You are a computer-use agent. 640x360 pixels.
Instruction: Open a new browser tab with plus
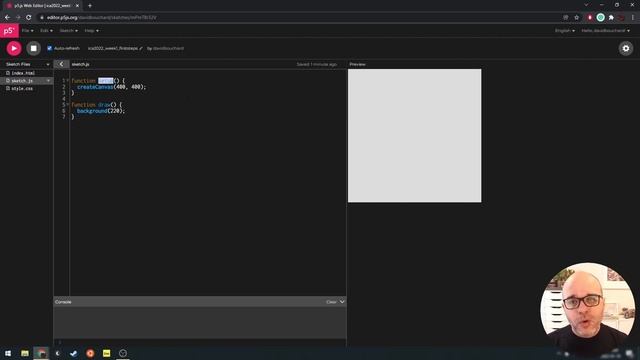coord(90,6)
